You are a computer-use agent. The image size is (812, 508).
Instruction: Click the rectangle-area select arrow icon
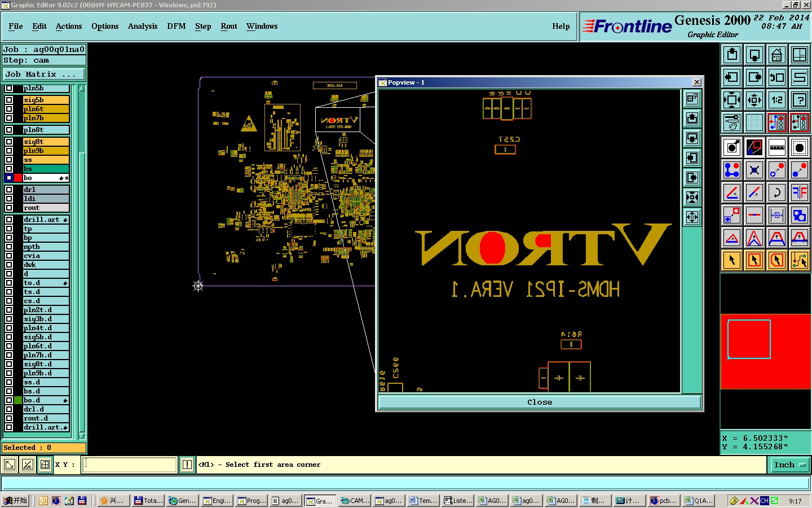[754, 260]
